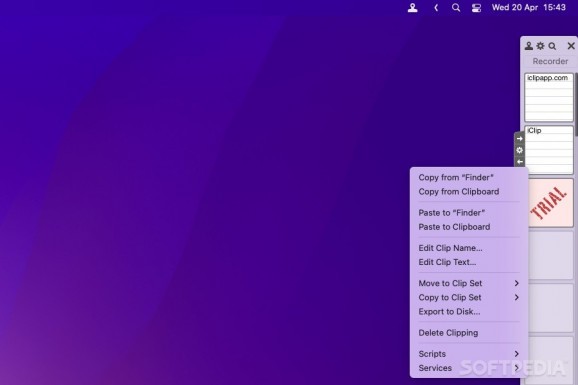Close the iClip panel with X
The height and width of the screenshot is (385, 578).
[571, 46]
